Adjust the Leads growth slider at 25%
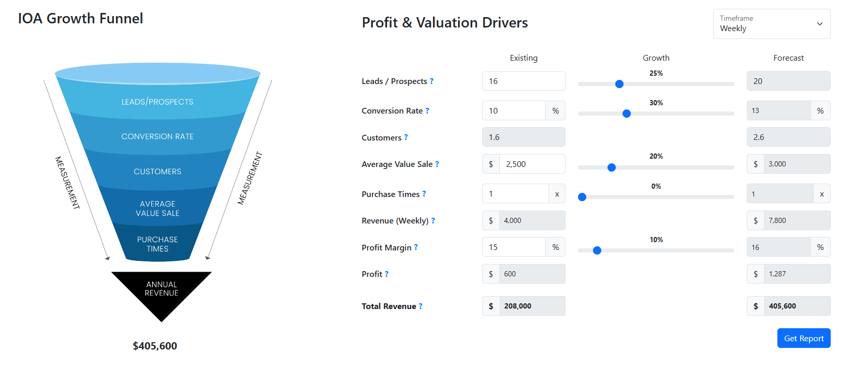The height and width of the screenshot is (392, 868). 619,83
